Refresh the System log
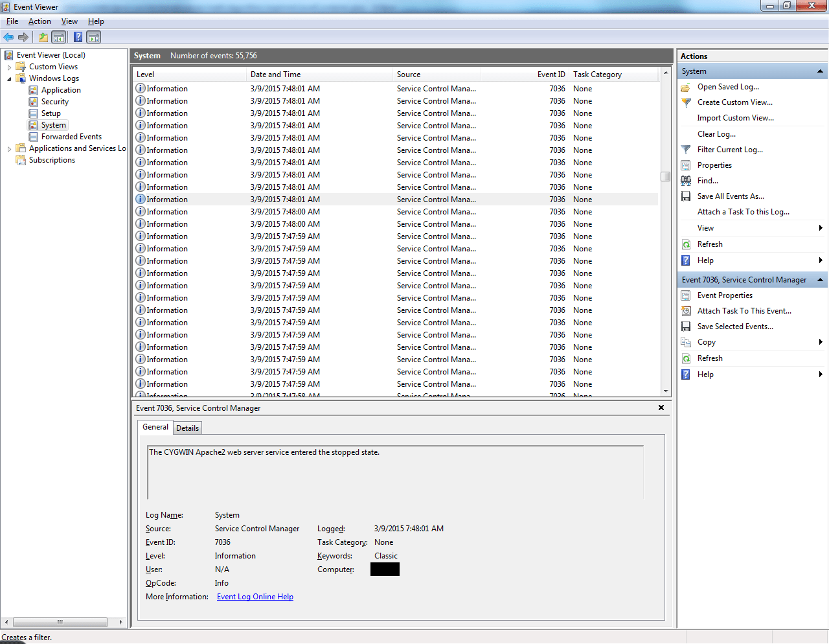 (x=710, y=244)
